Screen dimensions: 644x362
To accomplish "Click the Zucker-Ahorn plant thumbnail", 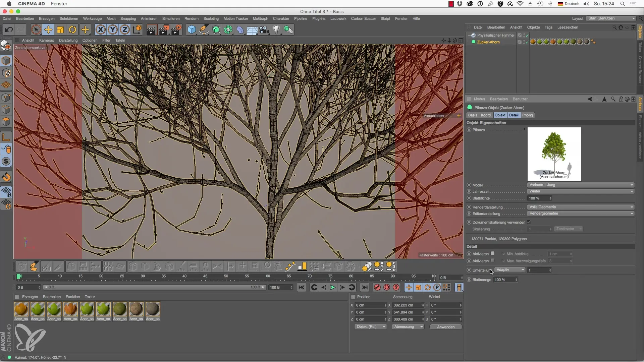I will click(x=554, y=154).
